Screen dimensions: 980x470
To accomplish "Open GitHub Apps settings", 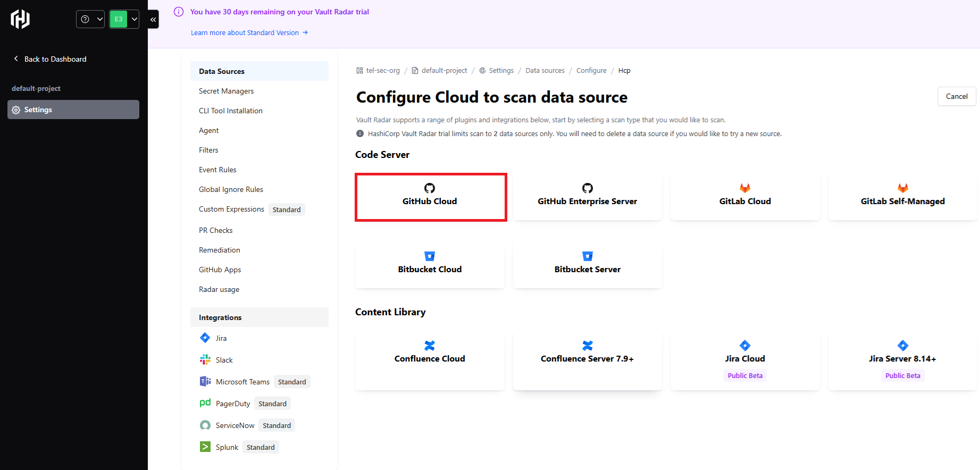I will (220, 270).
